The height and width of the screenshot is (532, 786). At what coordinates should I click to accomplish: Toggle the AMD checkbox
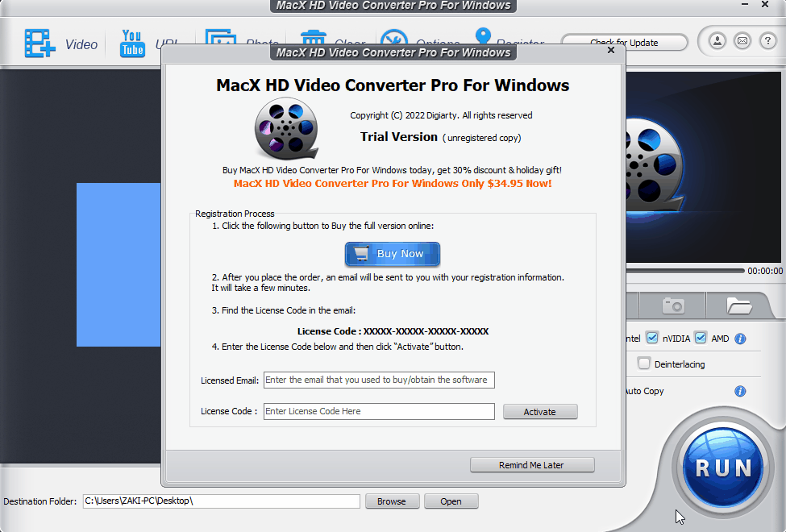[701, 338]
